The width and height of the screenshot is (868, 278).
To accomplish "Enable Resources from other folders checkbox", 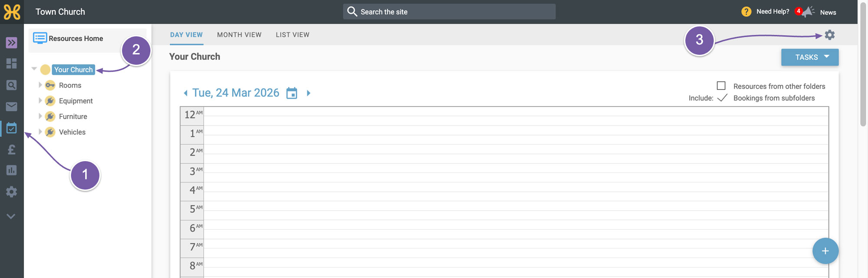I will point(721,86).
